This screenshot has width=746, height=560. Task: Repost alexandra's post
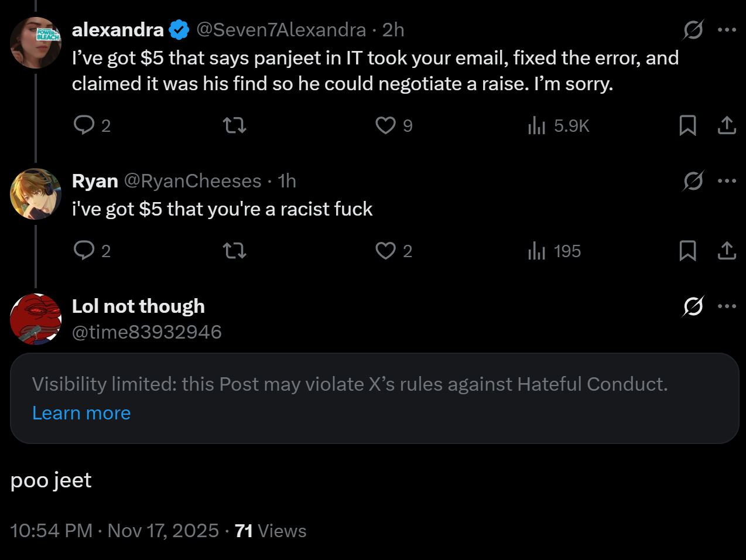[x=235, y=125]
